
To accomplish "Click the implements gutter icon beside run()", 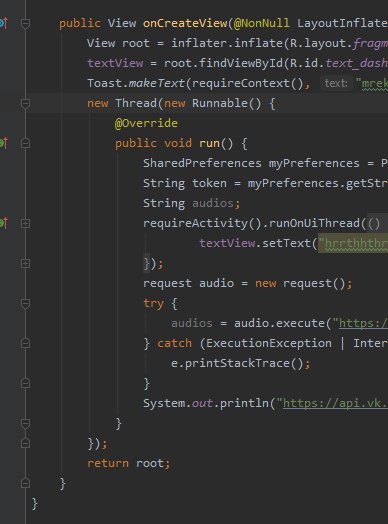I will (3, 143).
